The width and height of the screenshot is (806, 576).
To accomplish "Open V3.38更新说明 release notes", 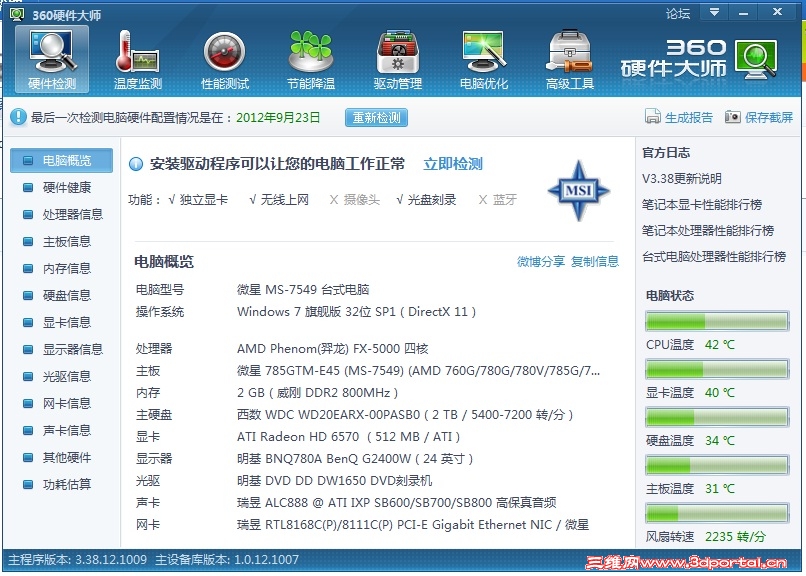I will click(x=682, y=178).
